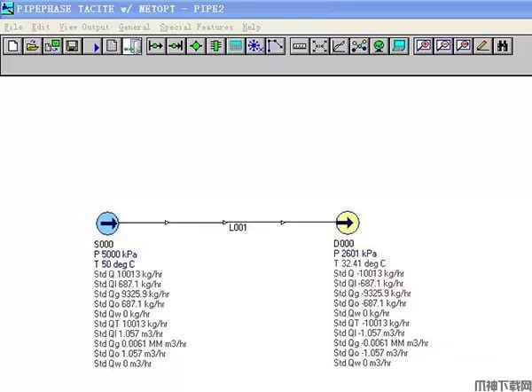Viewport: 532px width, 392px height.
Task: Click the teal calculator toolbar icon
Action: 236,46
